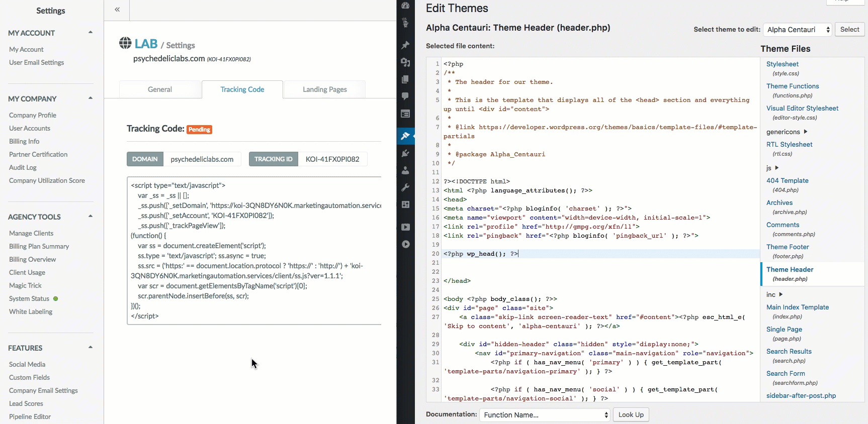Screen dimensions: 868x424
Task: Open the LAB link in breadcrumb
Action: (x=146, y=44)
